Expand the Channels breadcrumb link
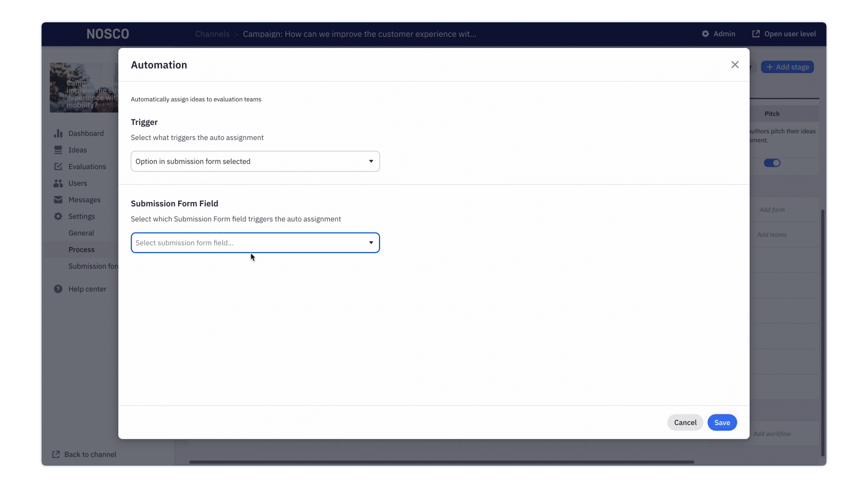The width and height of the screenshot is (868, 488). click(212, 33)
